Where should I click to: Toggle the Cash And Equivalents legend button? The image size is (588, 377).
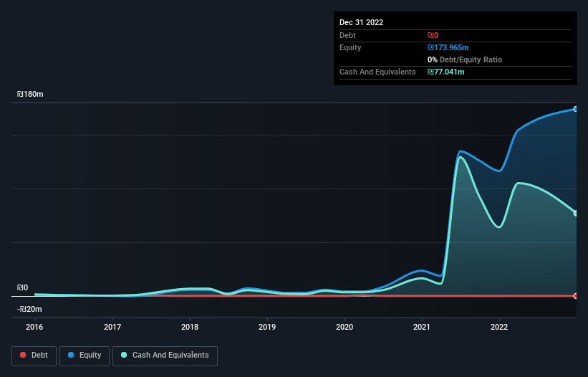(165, 355)
